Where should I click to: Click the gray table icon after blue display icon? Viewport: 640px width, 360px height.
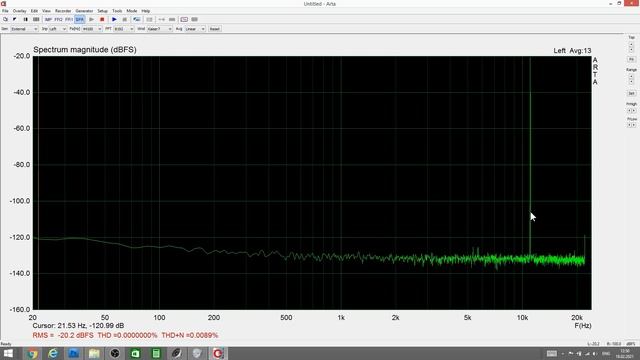[x=149, y=19]
